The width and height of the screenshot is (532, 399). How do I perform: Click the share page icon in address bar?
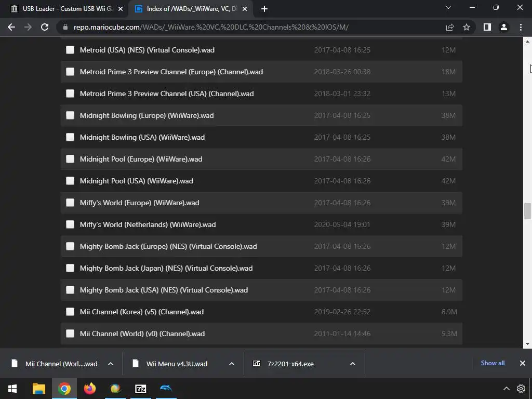point(450,27)
